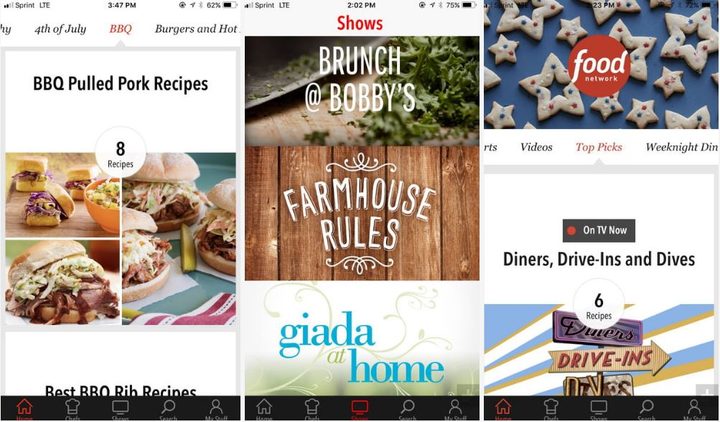This screenshot has width=720, height=422.
Task: Tap the Shows TV icon on the Top Picks screen
Action: (x=599, y=407)
